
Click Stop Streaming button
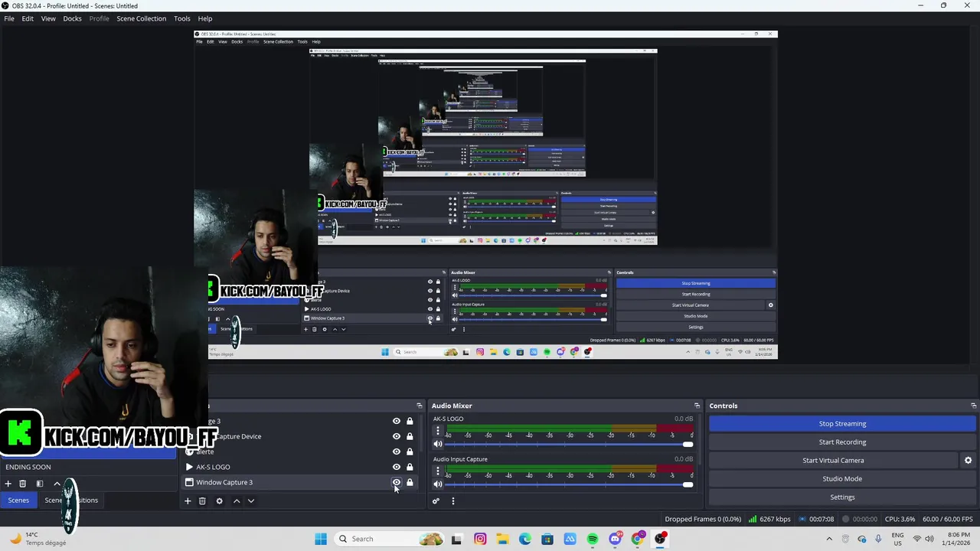(842, 424)
